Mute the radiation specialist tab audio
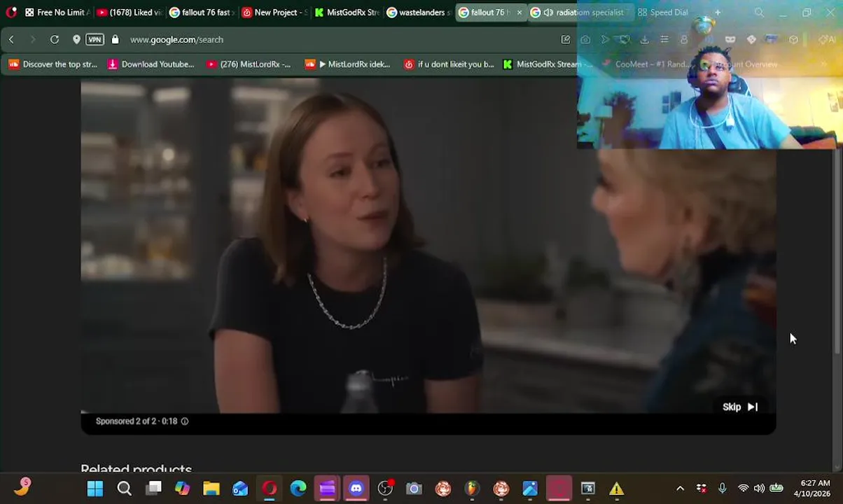The width and height of the screenshot is (843, 504). 548,13
